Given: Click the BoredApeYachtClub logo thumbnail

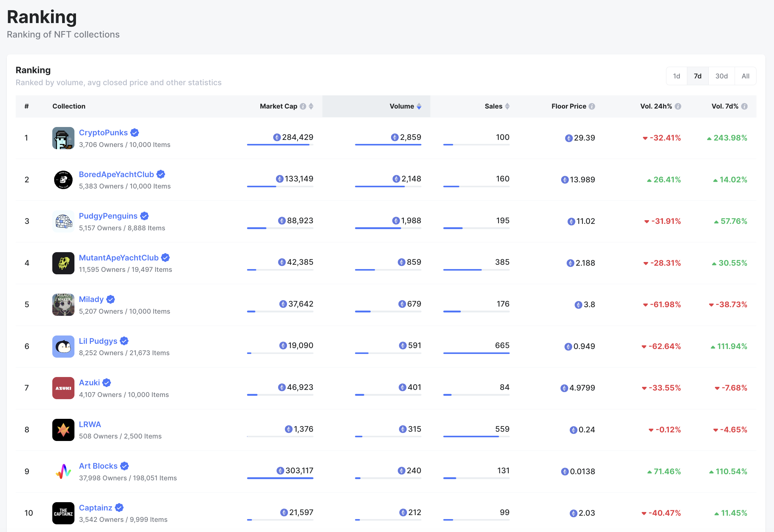Looking at the screenshot, I should point(63,180).
